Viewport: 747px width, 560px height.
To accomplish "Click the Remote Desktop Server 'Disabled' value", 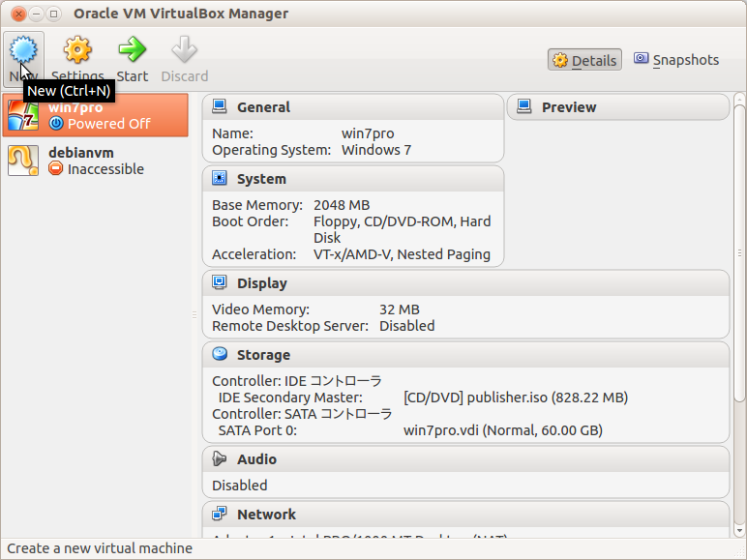I will tap(406, 326).
